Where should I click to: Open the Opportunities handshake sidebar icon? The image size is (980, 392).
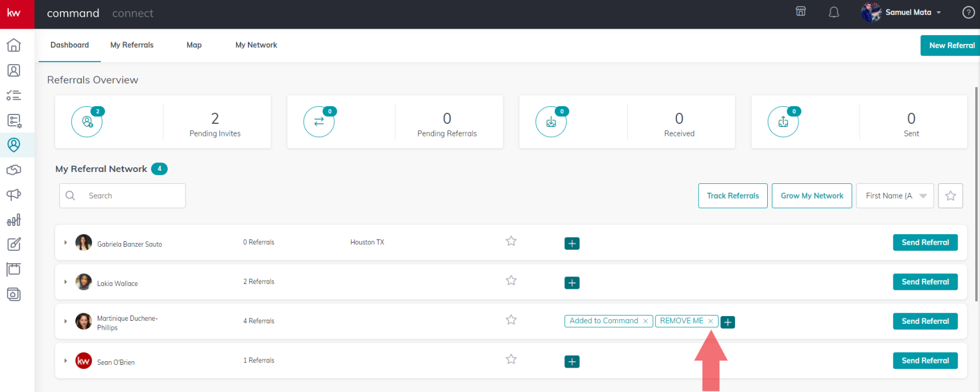click(14, 170)
